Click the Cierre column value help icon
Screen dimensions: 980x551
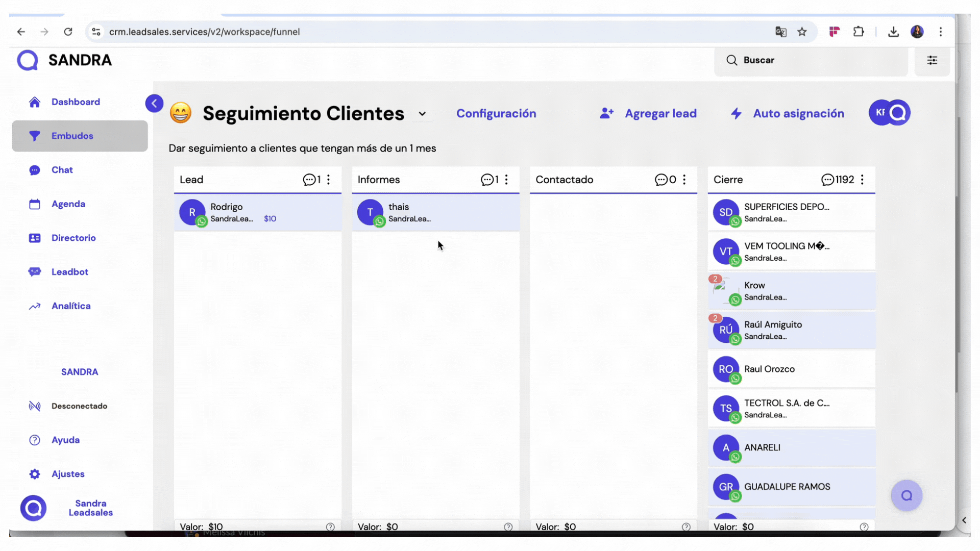864,527
